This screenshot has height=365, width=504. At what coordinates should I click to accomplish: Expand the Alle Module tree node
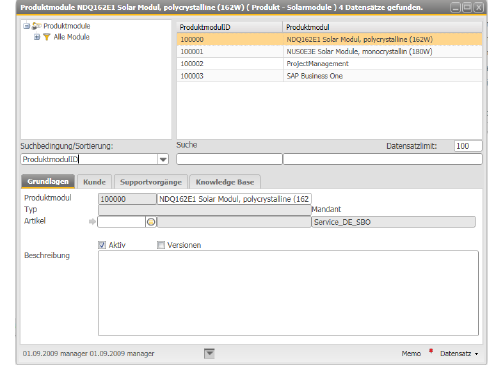point(37,37)
